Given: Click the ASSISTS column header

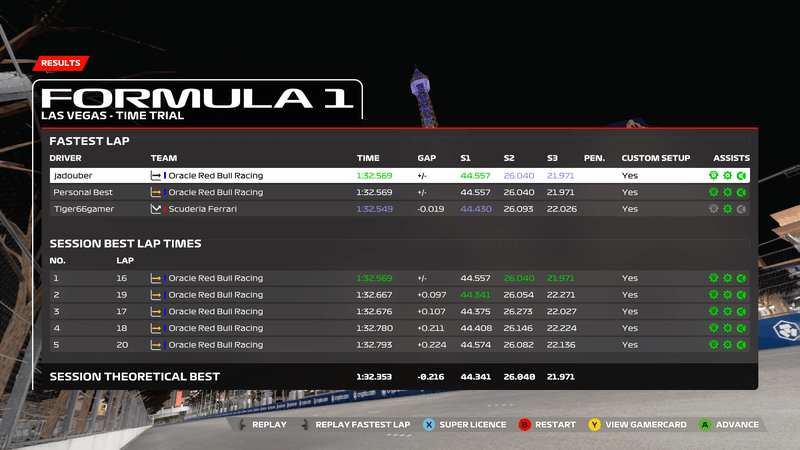Looking at the screenshot, I should [732, 158].
